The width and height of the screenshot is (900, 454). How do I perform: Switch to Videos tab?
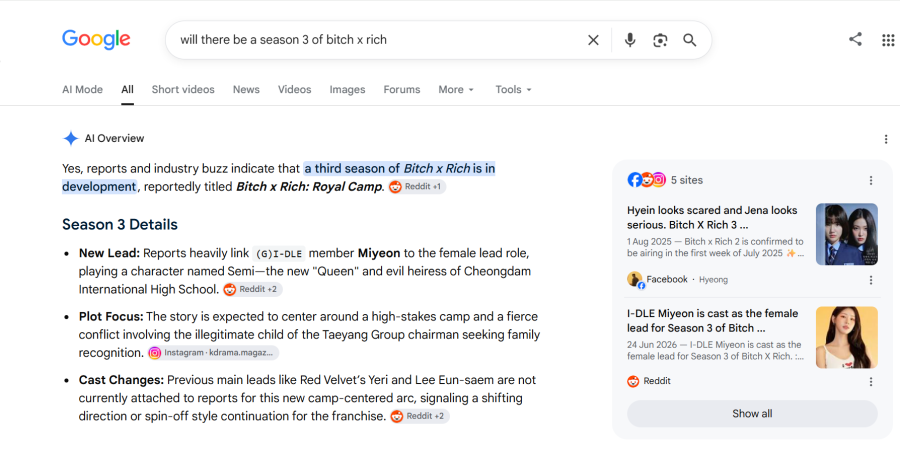pyautogui.click(x=294, y=90)
